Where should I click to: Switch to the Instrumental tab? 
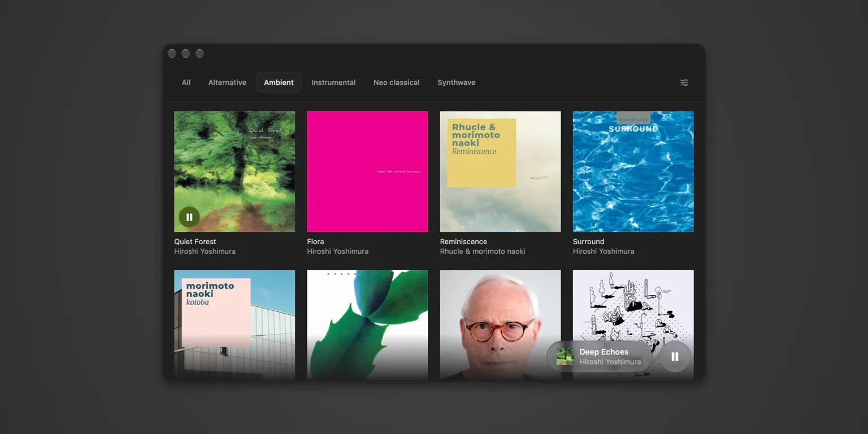click(x=333, y=83)
